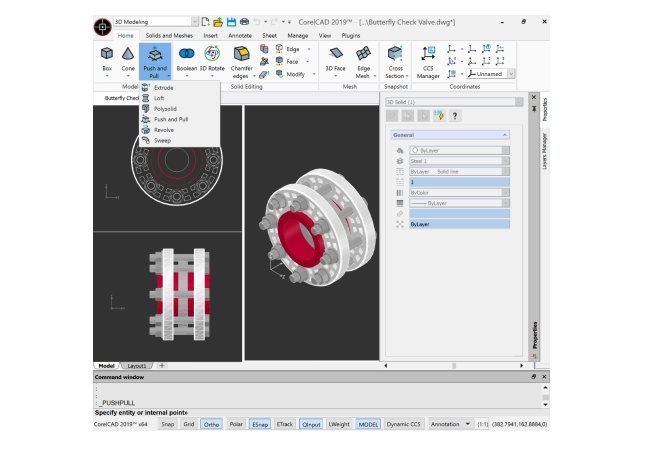
Task: Add a new sheet with the plus tab
Action: [x=162, y=366]
